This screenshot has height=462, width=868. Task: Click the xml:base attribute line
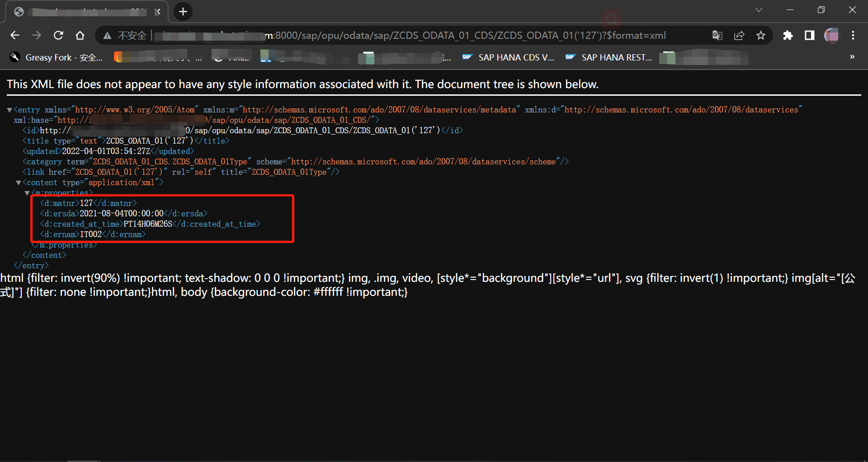click(196, 120)
